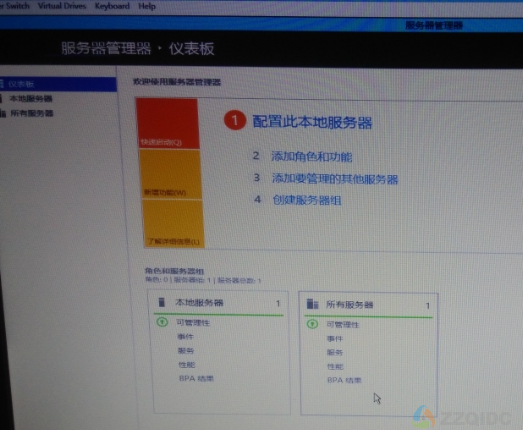Click the red number 1 circle icon
This screenshot has width=523, height=430.
click(235, 120)
